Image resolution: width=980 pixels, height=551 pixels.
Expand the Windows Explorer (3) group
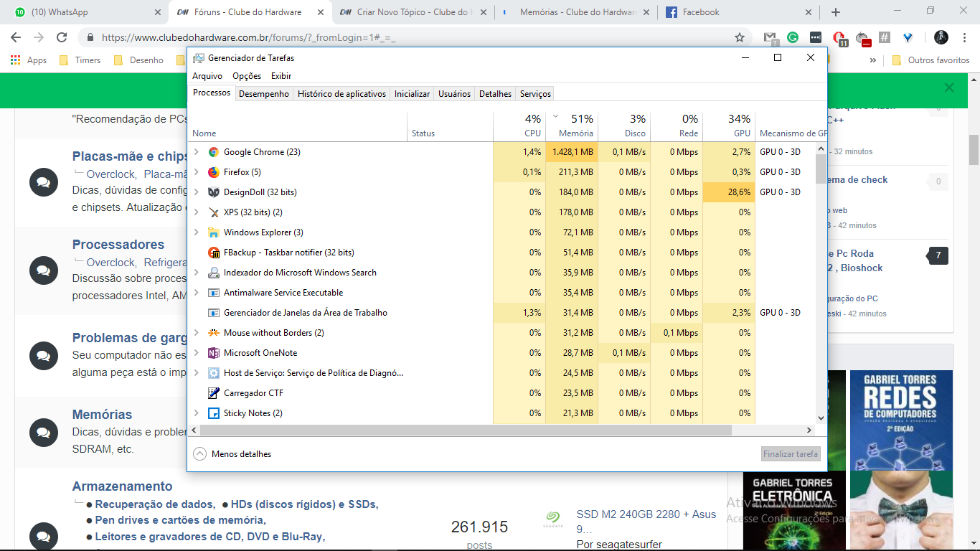point(197,232)
